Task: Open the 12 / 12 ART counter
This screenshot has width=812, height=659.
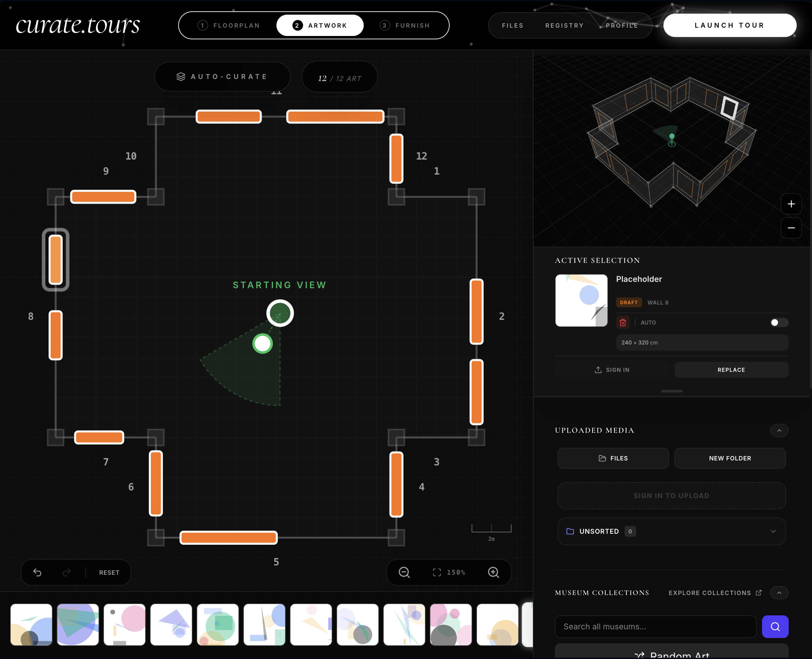Action: (x=339, y=77)
